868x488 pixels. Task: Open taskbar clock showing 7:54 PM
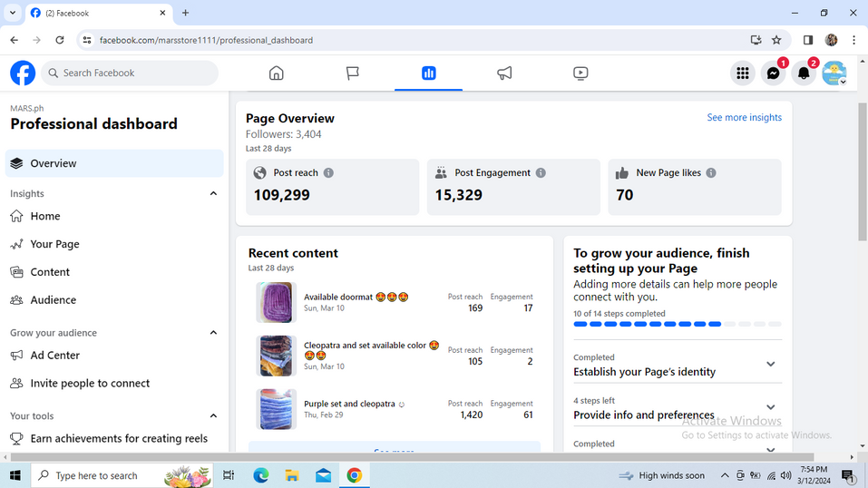[x=814, y=475]
